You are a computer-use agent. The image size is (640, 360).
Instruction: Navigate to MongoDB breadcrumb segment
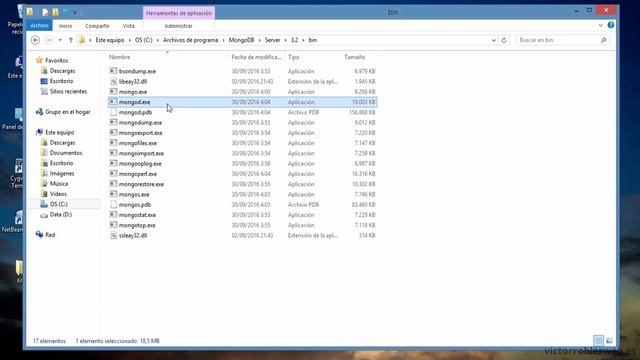[x=242, y=40]
